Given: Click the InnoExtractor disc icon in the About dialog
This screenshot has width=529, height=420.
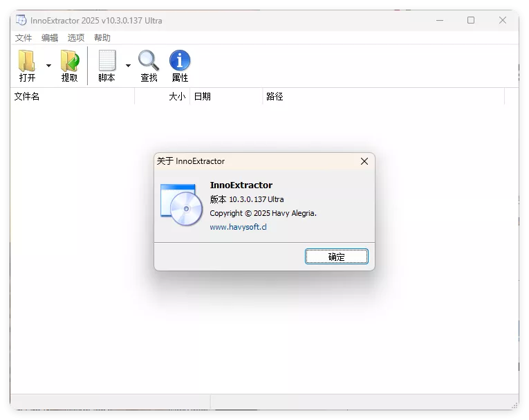Looking at the screenshot, I should click(181, 204).
